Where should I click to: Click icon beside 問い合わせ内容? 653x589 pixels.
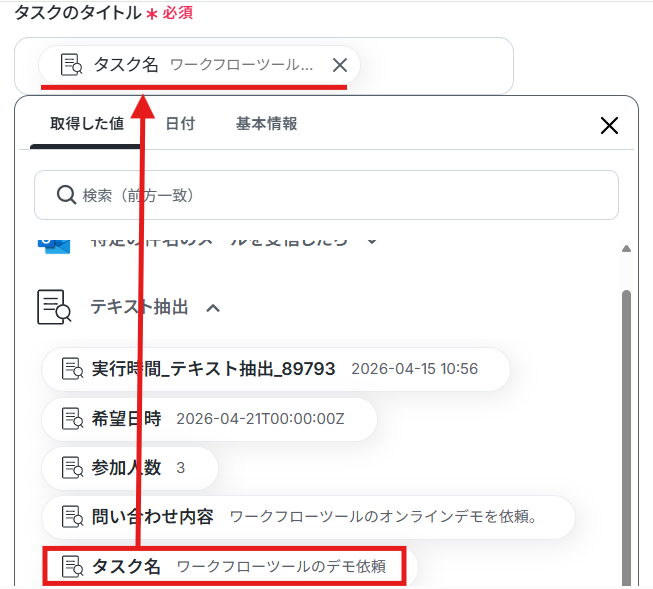coord(72,517)
